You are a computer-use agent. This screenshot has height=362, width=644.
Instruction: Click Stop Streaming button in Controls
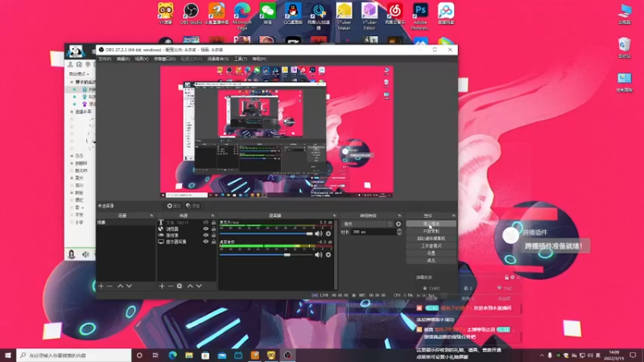point(431,224)
